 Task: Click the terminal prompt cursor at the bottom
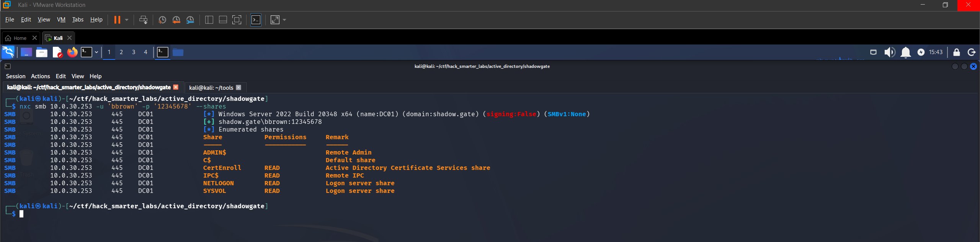[x=21, y=214]
